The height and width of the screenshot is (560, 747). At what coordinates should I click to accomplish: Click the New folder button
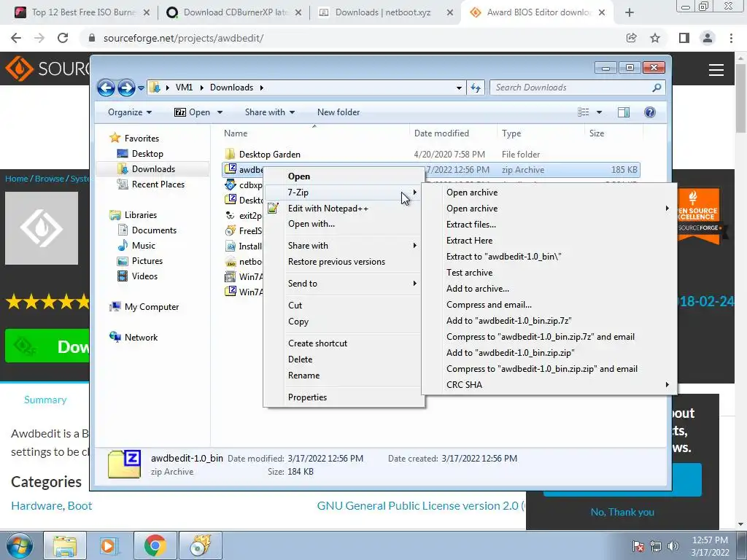(338, 112)
